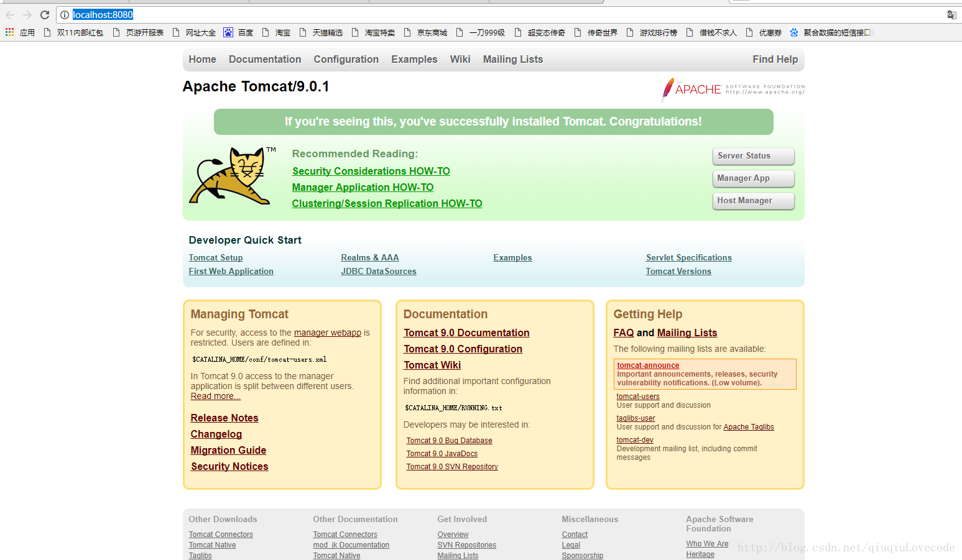Open the Realms & AAA link
Image resolution: width=962 pixels, height=560 pixels.
(x=370, y=258)
